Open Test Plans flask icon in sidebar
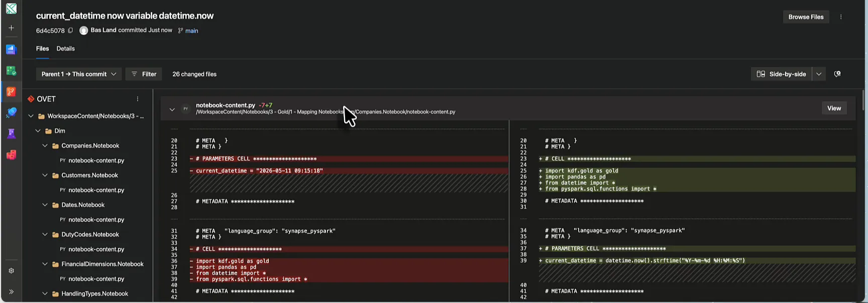The height and width of the screenshot is (303, 868). [x=11, y=134]
